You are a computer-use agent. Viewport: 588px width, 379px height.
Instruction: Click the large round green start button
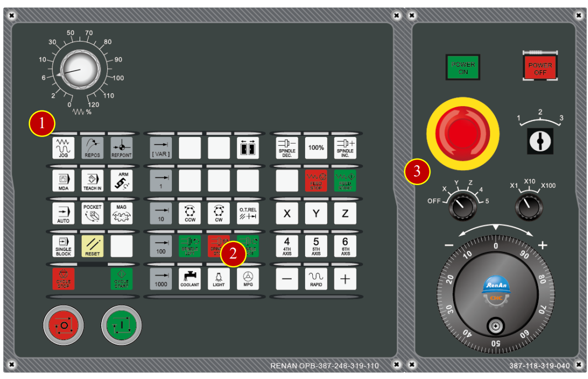coord(122,325)
